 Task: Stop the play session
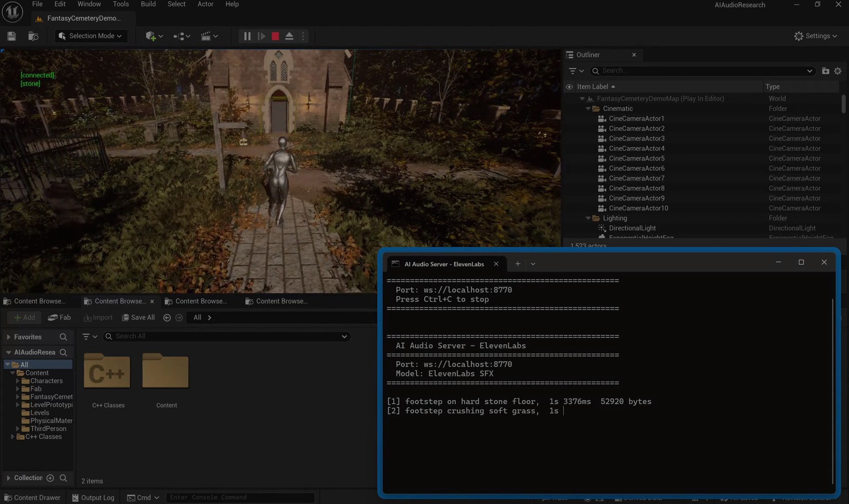coord(275,36)
